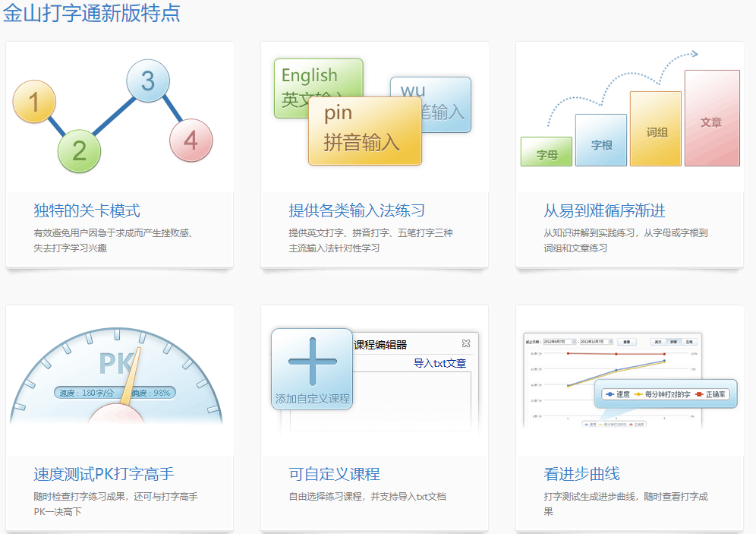Screen dimensions: 756x534
Task: Click the blue number 3 circle
Action: point(148,81)
